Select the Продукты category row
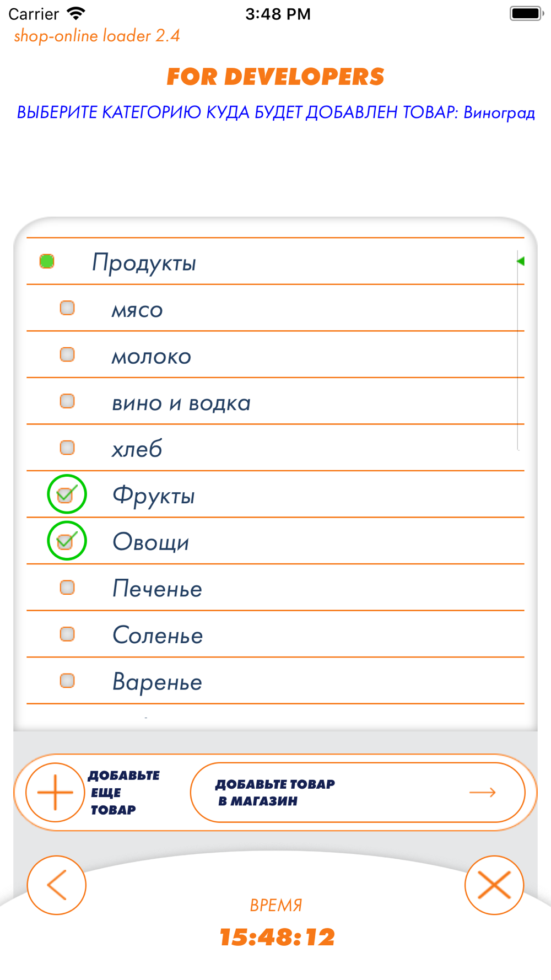 pyautogui.click(x=275, y=261)
